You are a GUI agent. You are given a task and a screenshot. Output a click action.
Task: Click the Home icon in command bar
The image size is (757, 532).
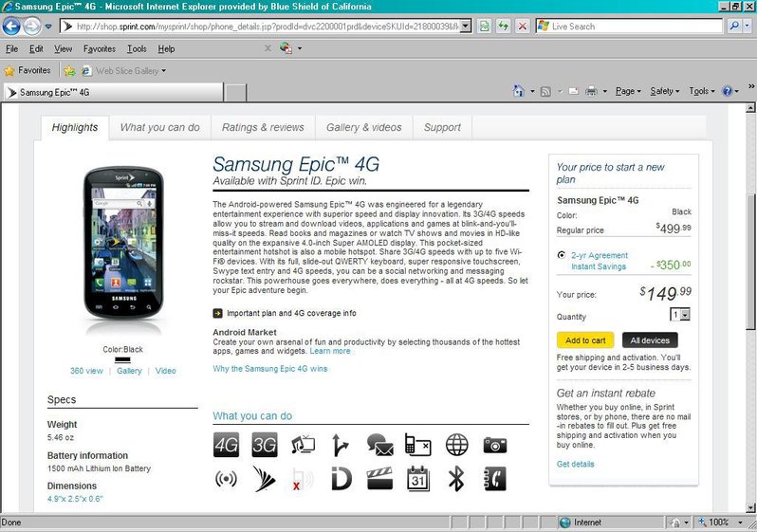[x=519, y=91]
